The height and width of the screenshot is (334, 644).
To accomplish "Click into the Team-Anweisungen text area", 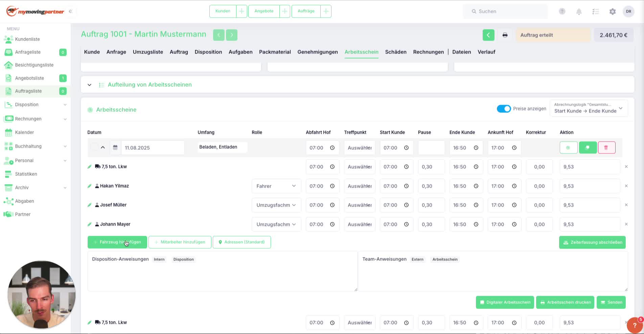I will pyautogui.click(x=493, y=271).
